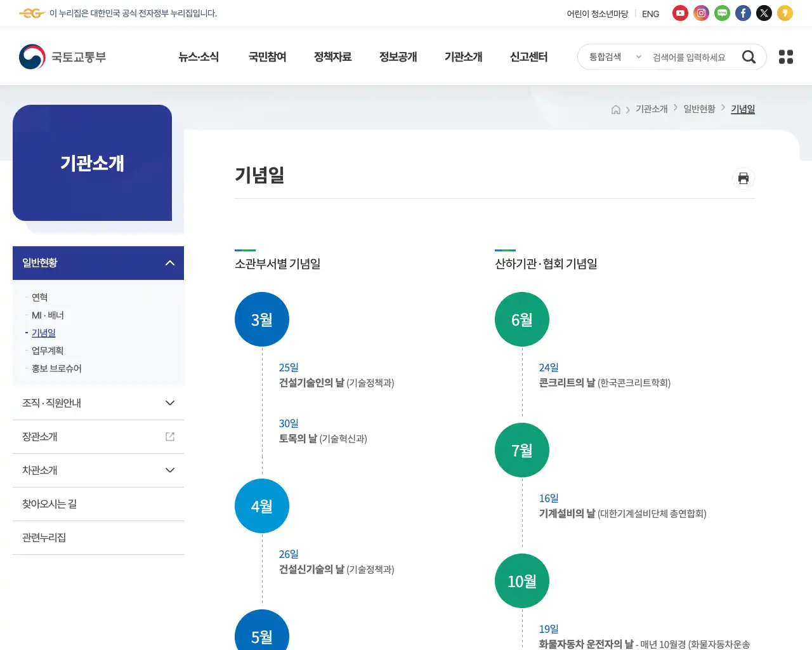This screenshot has height=650, width=812.
Task: Go home via breadcrumb house icon
Action: coord(616,110)
